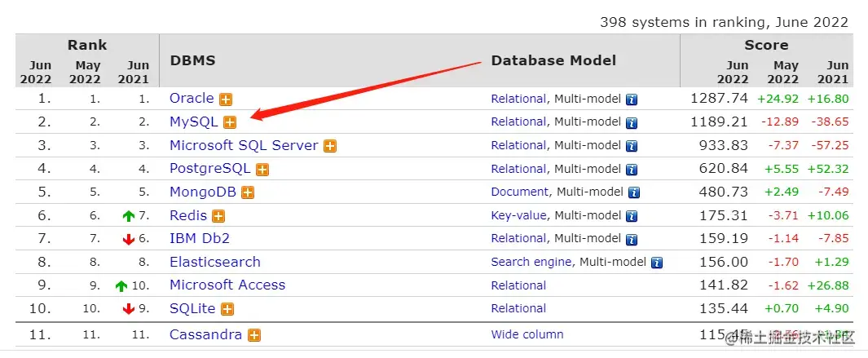Click the Relational link in Microsoft Access row
Screen dimensions: 868x358
[x=518, y=285]
